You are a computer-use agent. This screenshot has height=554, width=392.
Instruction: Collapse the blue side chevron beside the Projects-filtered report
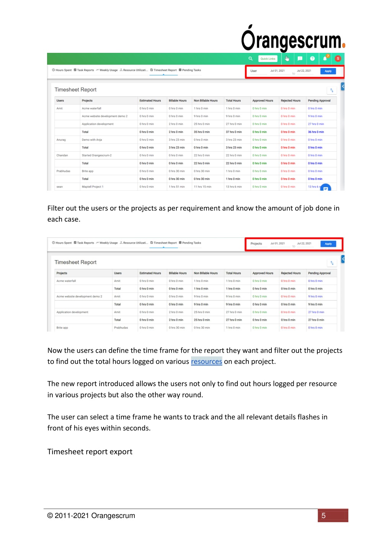click(x=343, y=259)
